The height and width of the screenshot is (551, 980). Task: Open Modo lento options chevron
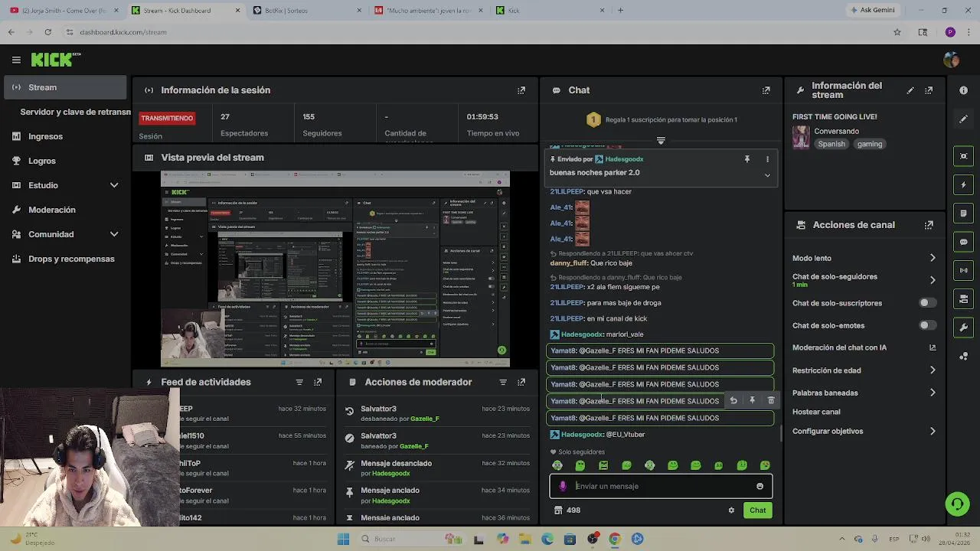point(933,258)
